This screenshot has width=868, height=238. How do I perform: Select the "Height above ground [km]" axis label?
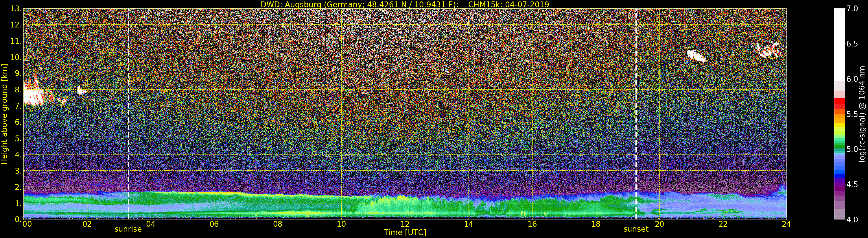point(4,114)
